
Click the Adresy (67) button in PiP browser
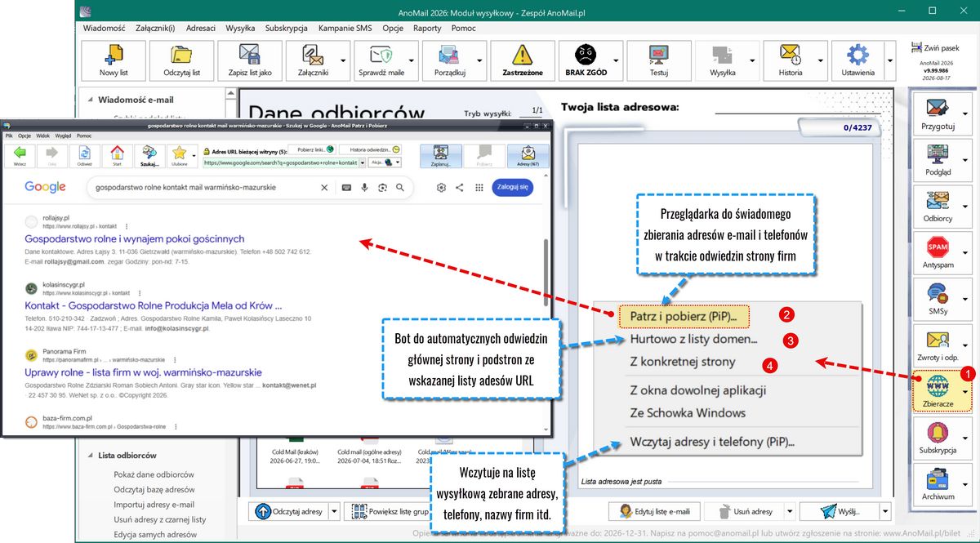click(x=528, y=155)
